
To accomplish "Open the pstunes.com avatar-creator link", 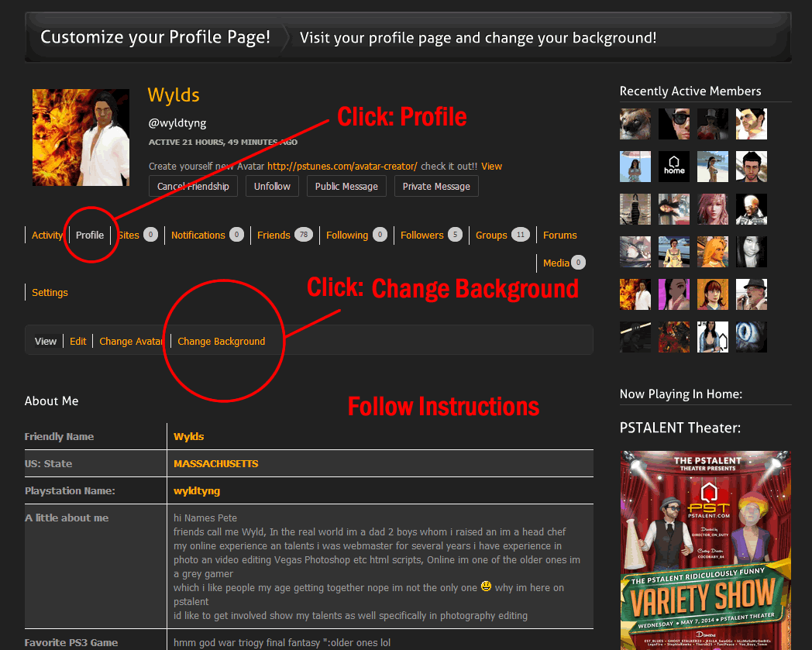I will click(x=342, y=167).
